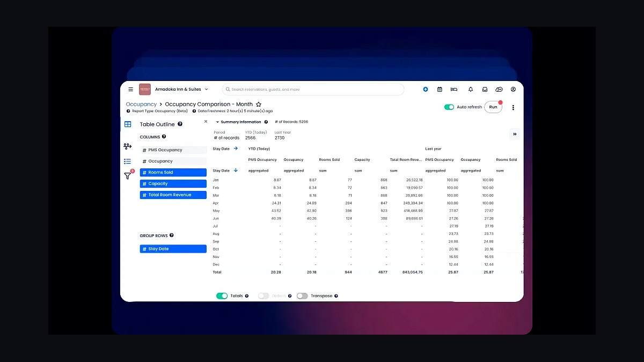Click the Dec row label

[216, 264]
